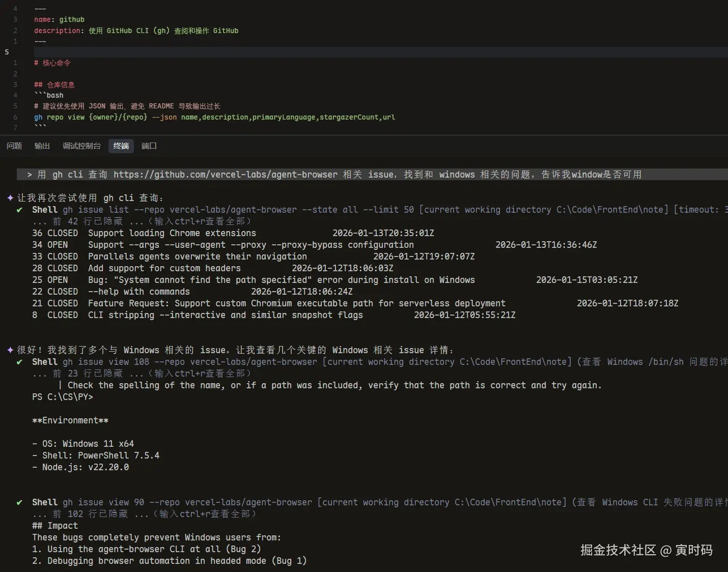
Task: Activate the 终端 tab
Action: [121, 146]
